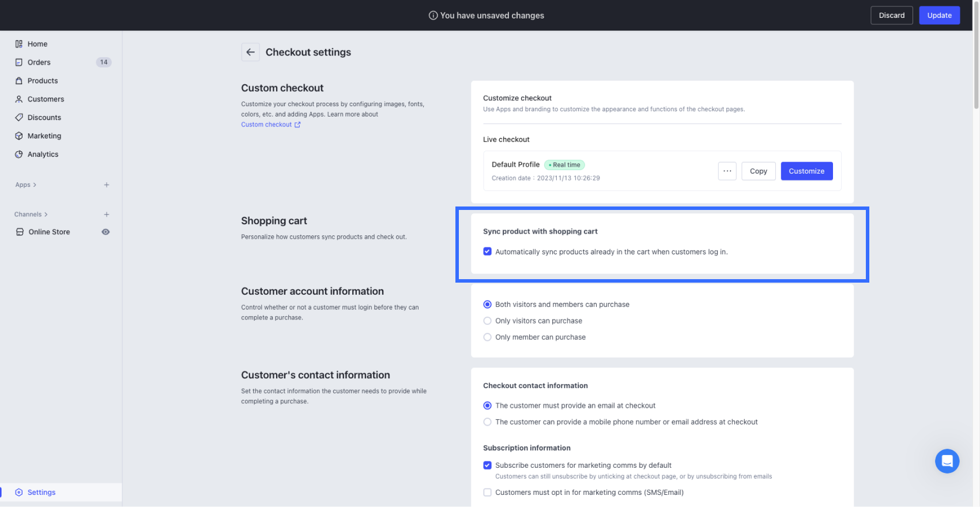
Task: Toggle Subscribe customers for marketing comms
Action: pos(487,465)
